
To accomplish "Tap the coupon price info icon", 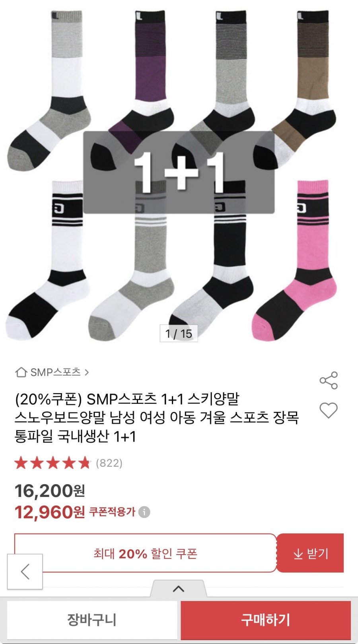I will 144,512.
